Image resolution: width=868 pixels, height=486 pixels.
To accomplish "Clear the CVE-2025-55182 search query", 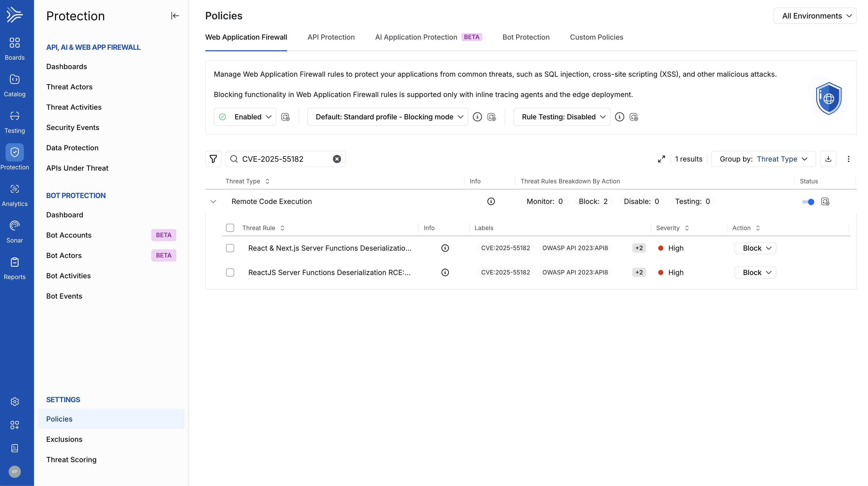I will (x=337, y=159).
